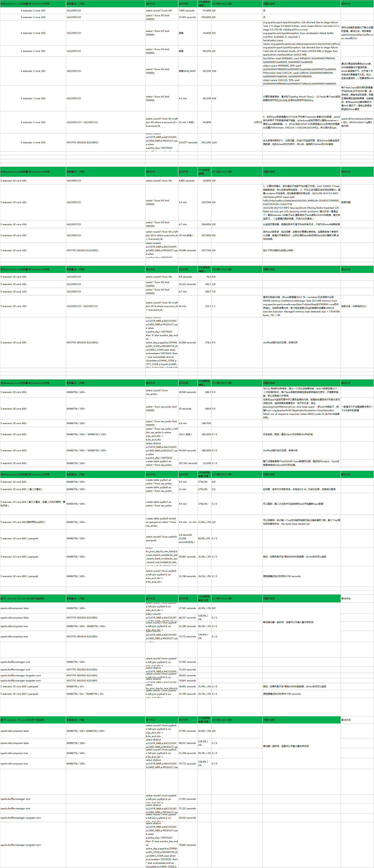Click the 30.504 seconds runtime cell

coord(188,392)
